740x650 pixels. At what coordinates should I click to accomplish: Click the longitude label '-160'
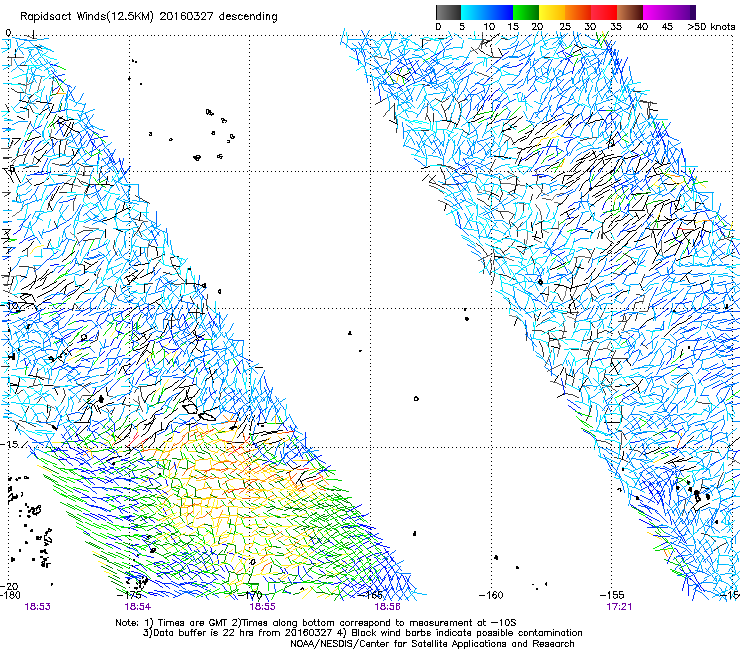tap(491, 595)
